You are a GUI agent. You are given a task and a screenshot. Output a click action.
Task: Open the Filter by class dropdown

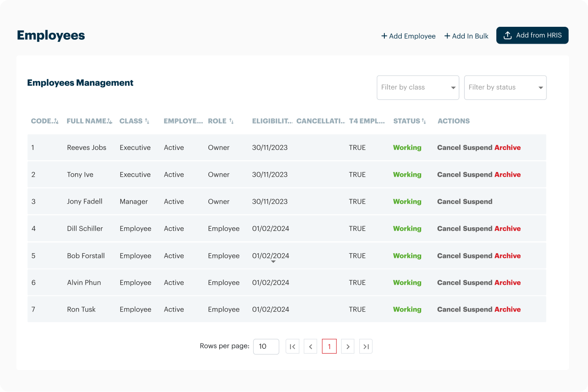point(418,88)
